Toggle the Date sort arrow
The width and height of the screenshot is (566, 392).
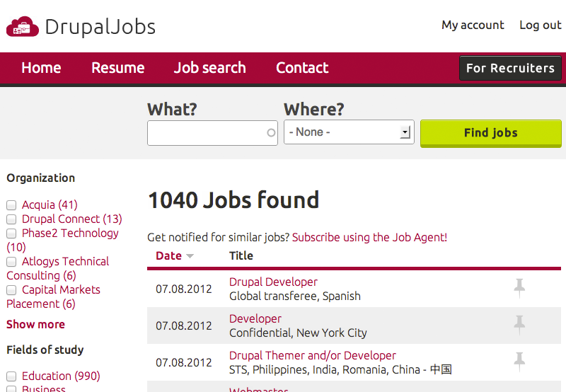click(x=190, y=256)
